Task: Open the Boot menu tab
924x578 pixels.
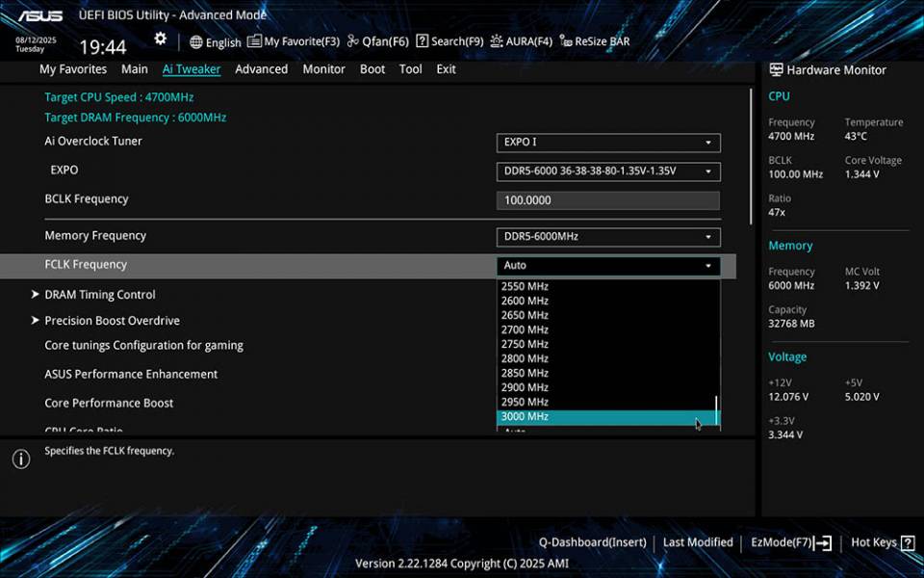Action: click(x=372, y=68)
